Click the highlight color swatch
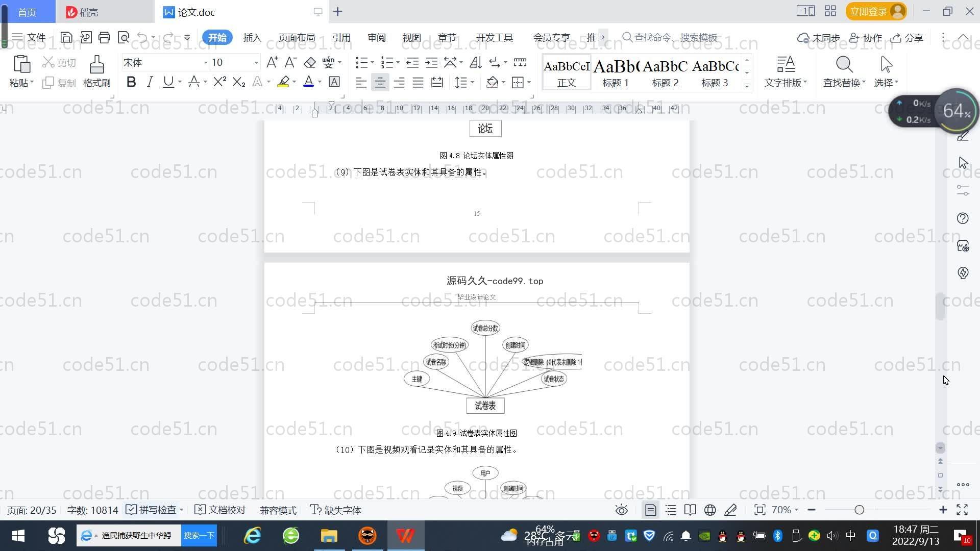 [x=283, y=82]
